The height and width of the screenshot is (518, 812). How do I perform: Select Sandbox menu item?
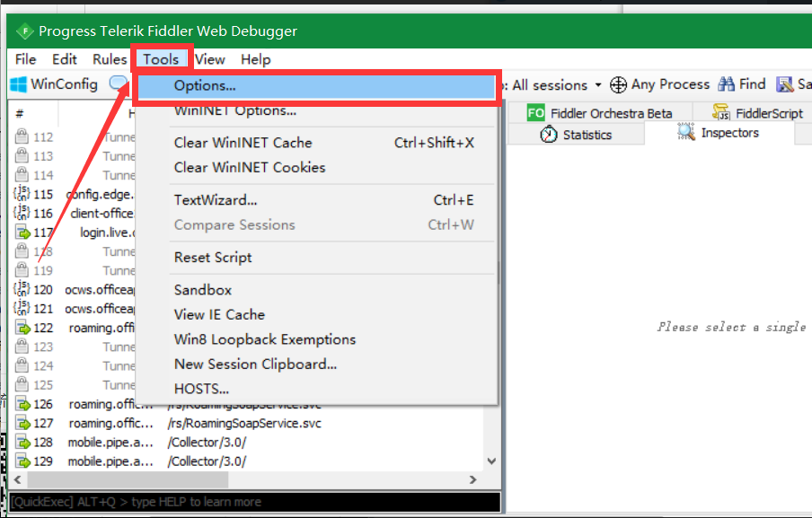(x=316, y=290)
